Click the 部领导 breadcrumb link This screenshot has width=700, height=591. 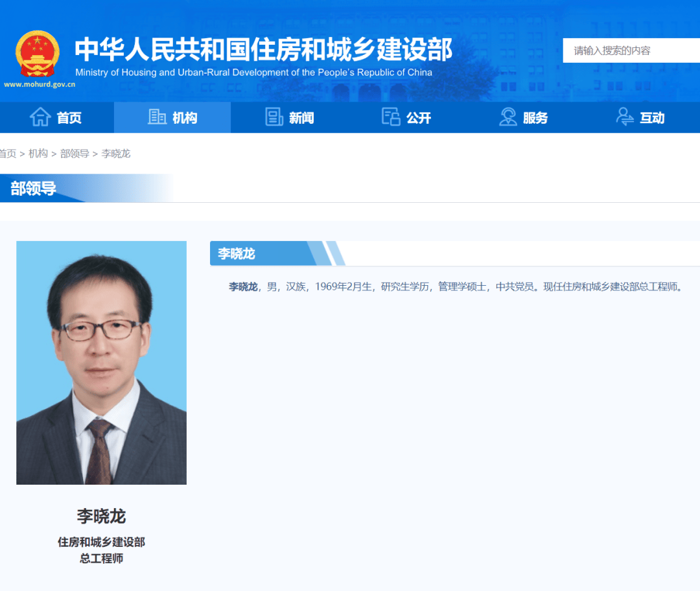click(75, 154)
